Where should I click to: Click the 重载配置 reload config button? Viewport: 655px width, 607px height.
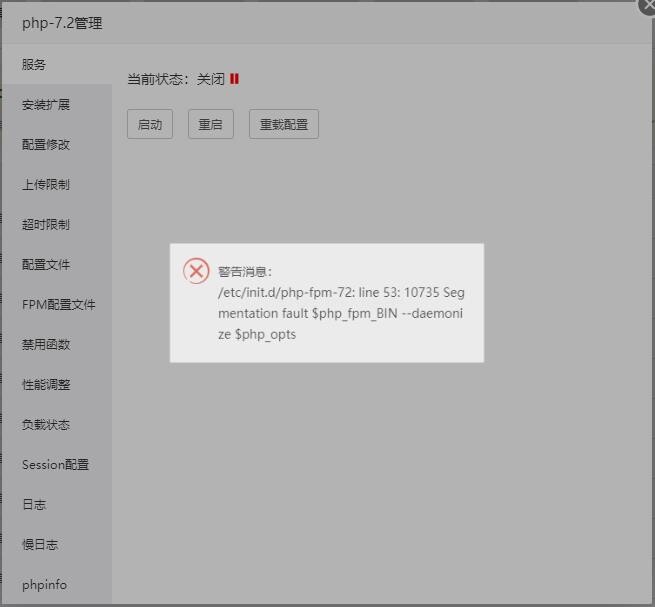(x=283, y=125)
